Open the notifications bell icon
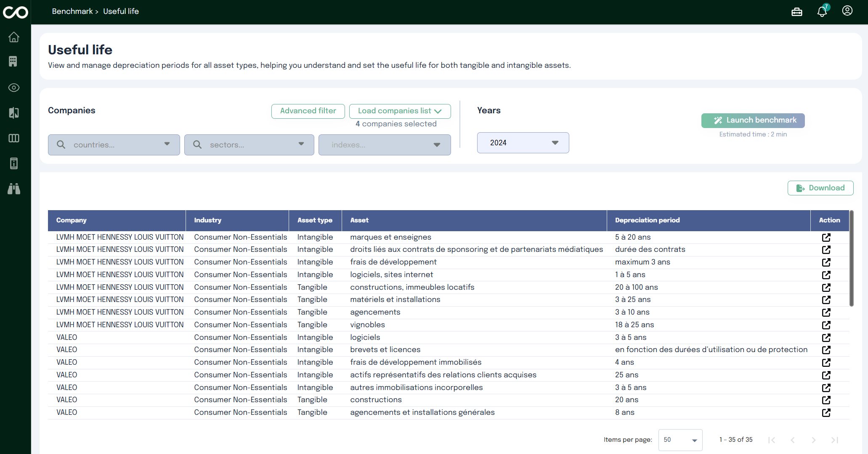This screenshot has width=868, height=454. [822, 11]
